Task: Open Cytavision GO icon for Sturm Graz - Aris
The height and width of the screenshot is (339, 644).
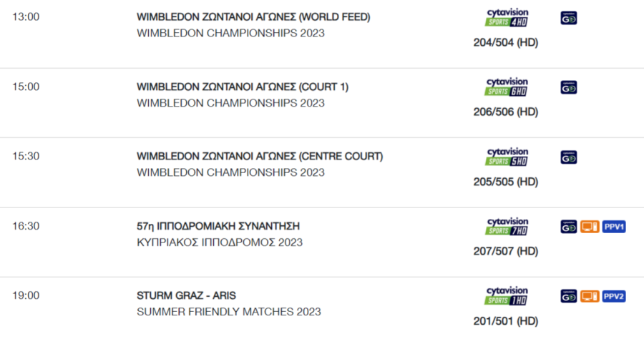Action: pos(569,296)
